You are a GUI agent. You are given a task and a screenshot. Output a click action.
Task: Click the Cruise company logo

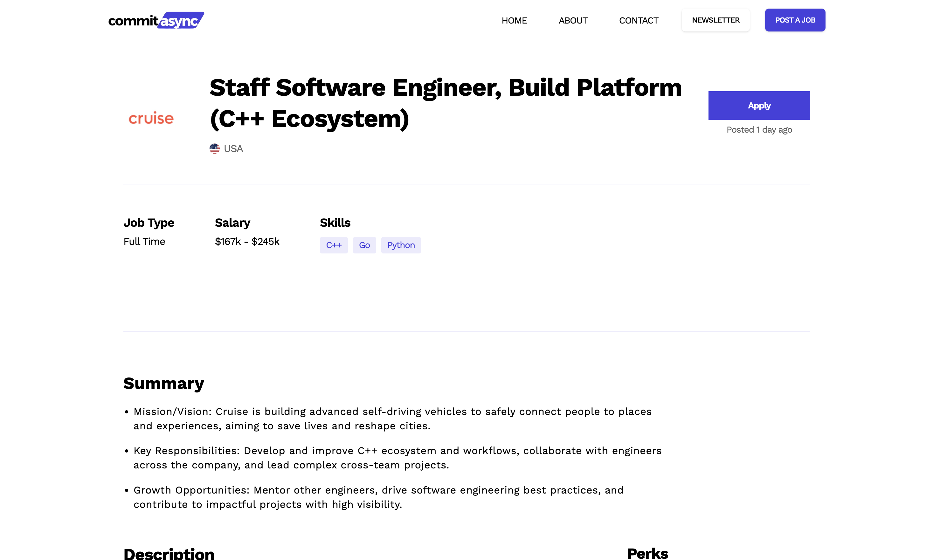(151, 118)
